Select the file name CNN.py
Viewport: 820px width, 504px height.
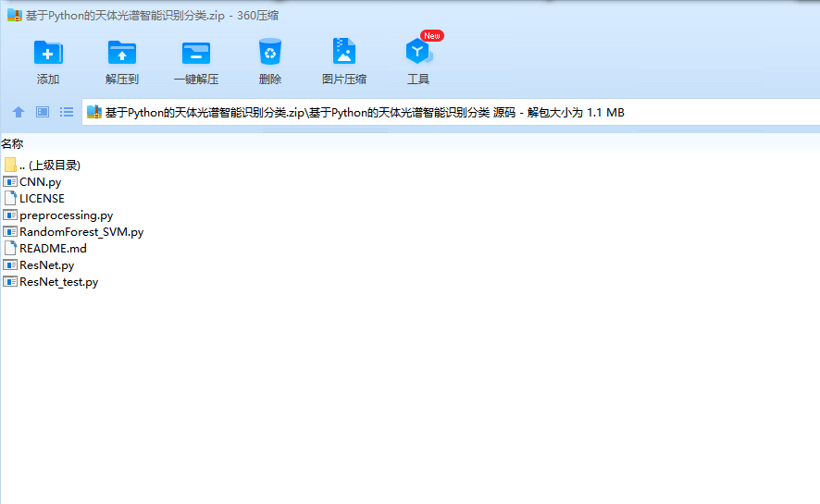click(41, 182)
